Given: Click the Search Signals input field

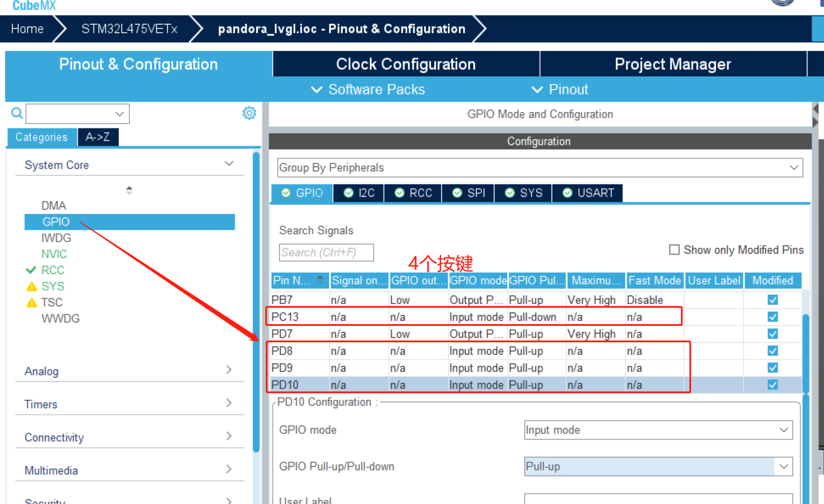Looking at the screenshot, I should [x=326, y=252].
